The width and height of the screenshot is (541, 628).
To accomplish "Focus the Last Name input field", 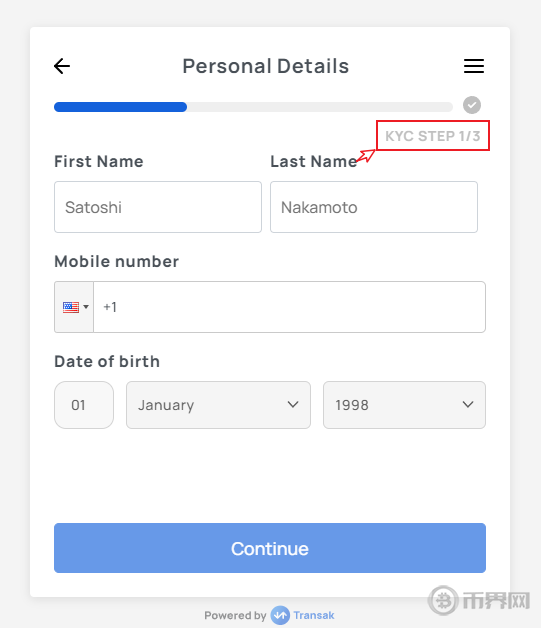I will tap(374, 207).
